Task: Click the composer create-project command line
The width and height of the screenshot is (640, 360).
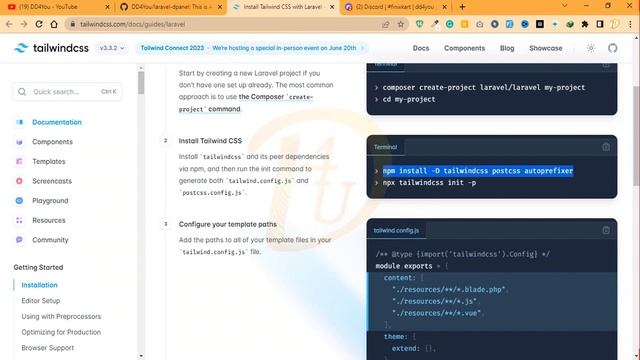Action: click(484, 87)
